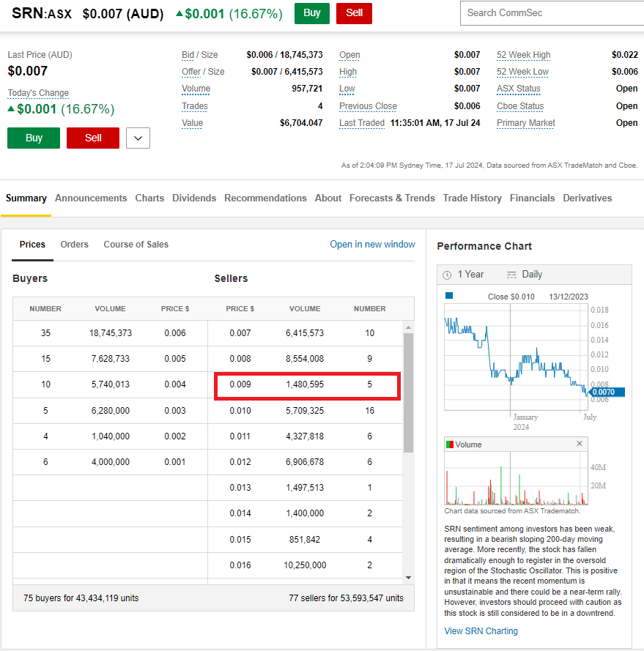Click the Volume red-green legend swatch

click(449, 444)
